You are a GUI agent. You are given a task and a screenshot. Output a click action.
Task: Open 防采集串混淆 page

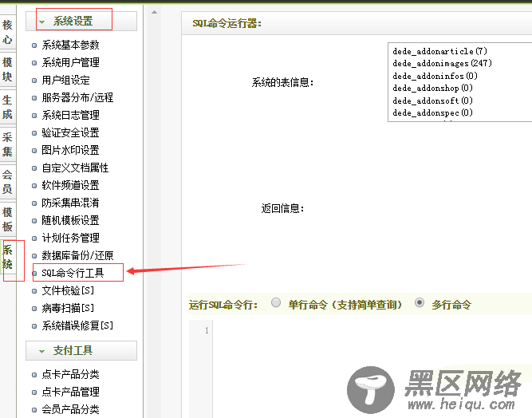coord(70,203)
